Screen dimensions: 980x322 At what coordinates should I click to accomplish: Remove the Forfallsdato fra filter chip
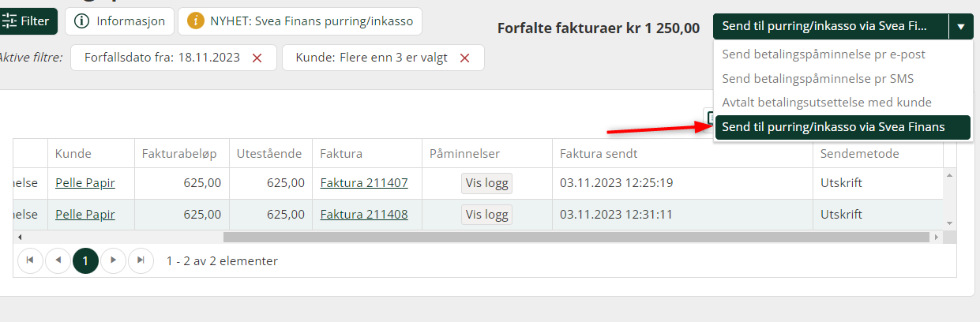click(x=257, y=58)
